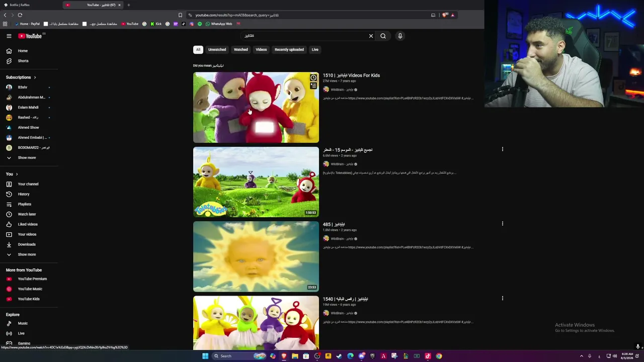The width and height of the screenshot is (644, 362).
Task: Open the Home - PayPal bookmark
Action: tap(27, 24)
